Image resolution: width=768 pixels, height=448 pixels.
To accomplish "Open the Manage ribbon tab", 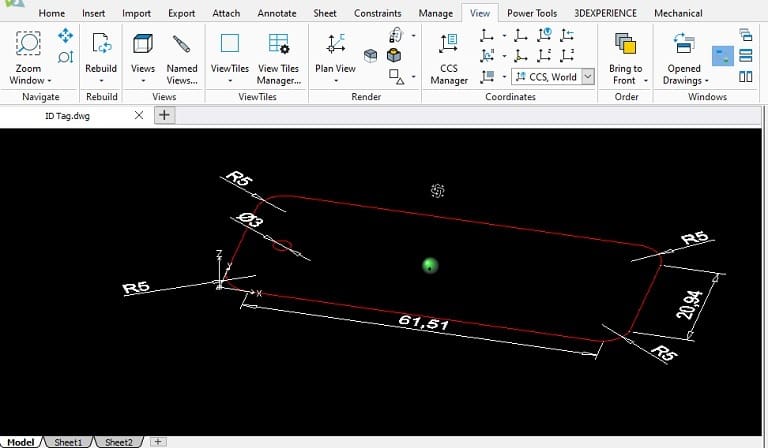I will [435, 13].
